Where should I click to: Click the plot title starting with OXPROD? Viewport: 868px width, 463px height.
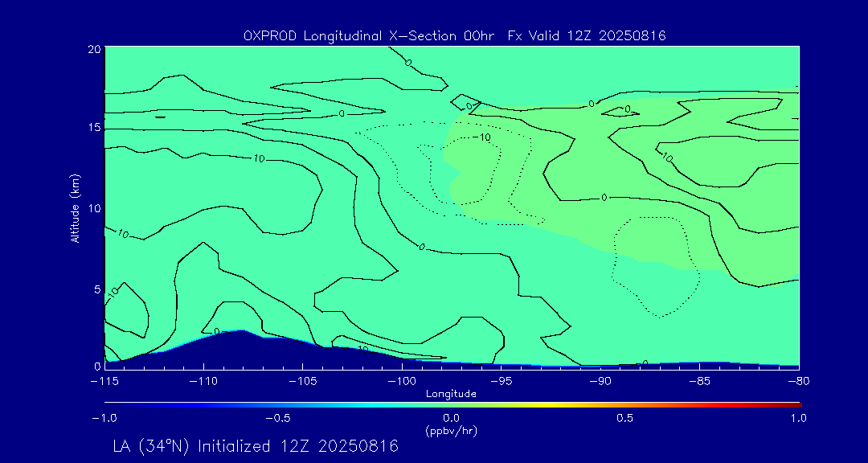click(454, 36)
